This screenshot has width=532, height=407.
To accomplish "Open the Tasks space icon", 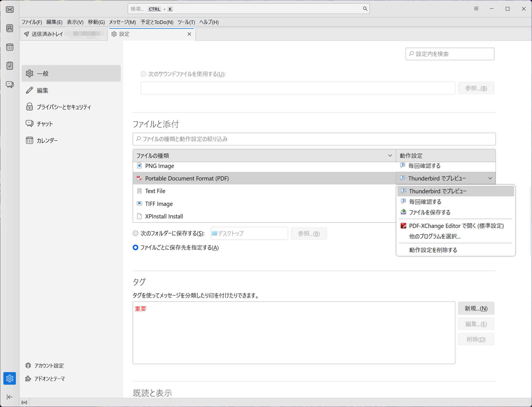I will coord(10,66).
